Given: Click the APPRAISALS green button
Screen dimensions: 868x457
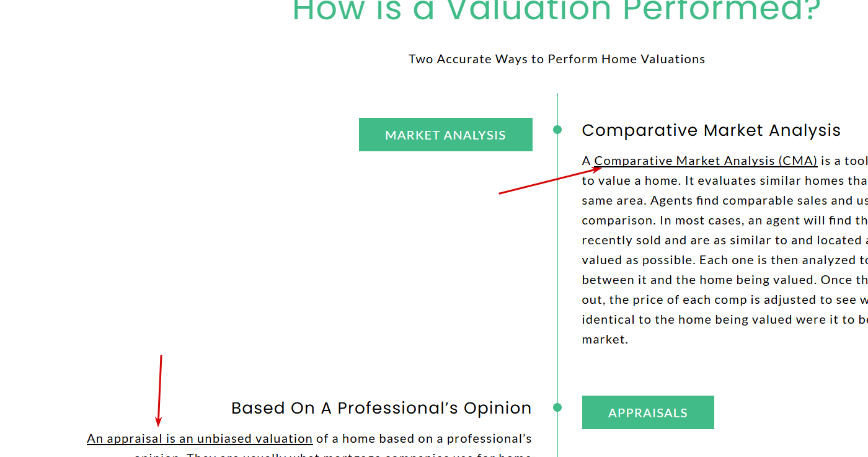Looking at the screenshot, I should click(x=648, y=412).
